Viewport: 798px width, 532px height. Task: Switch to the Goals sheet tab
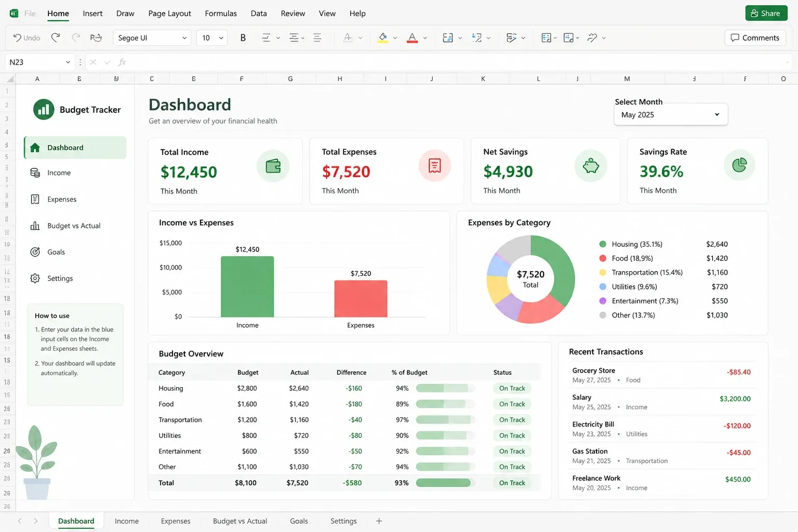pyautogui.click(x=299, y=521)
